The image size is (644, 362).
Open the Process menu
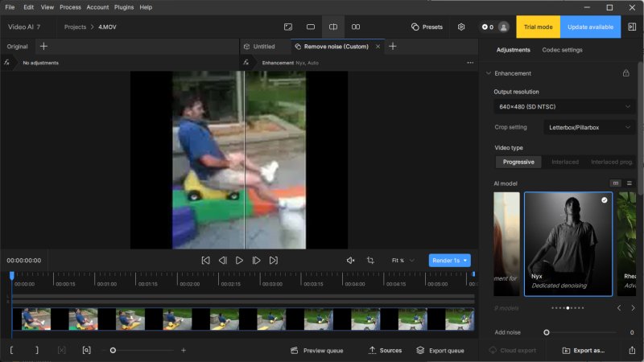[x=70, y=7]
